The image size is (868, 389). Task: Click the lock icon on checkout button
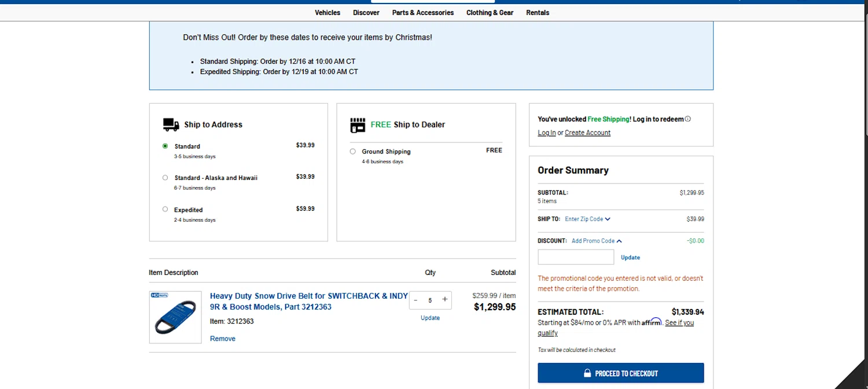pyautogui.click(x=587, y=373)
